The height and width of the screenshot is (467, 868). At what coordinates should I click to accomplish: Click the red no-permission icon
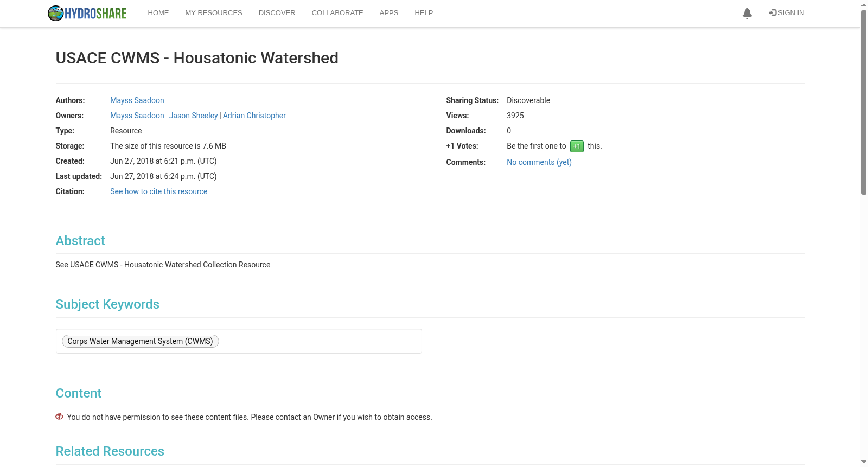(59, 417)
